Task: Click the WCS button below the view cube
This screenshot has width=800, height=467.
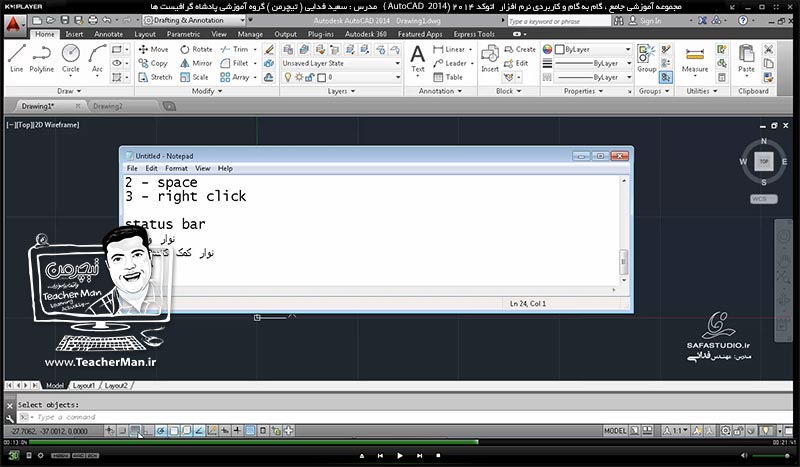Action: coord(764,199)
